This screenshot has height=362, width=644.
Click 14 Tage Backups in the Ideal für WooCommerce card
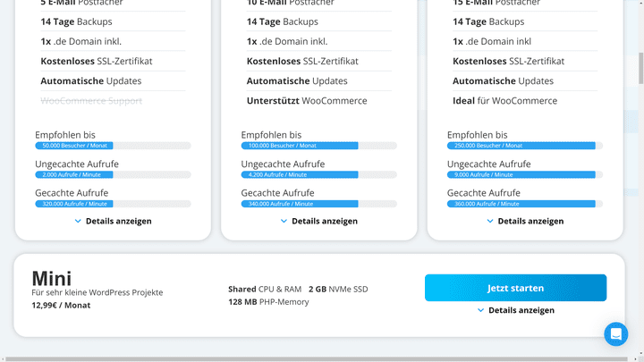[488, 21]
